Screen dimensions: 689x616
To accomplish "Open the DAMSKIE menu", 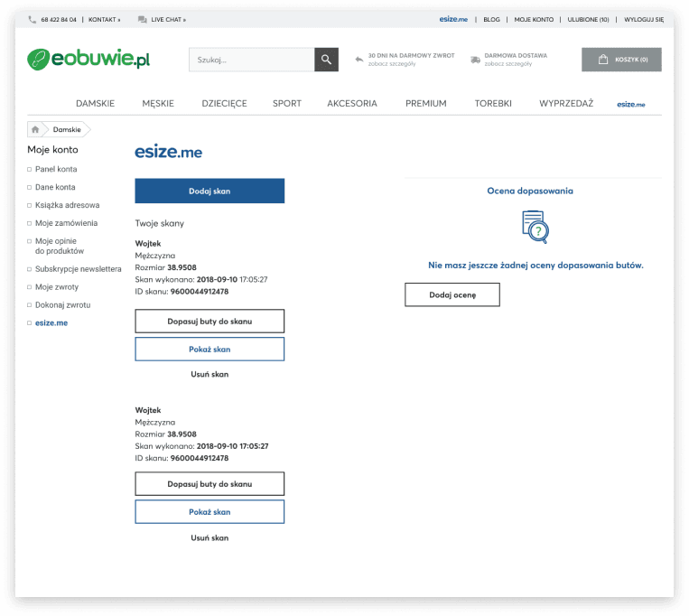I will tap(95, 103).
